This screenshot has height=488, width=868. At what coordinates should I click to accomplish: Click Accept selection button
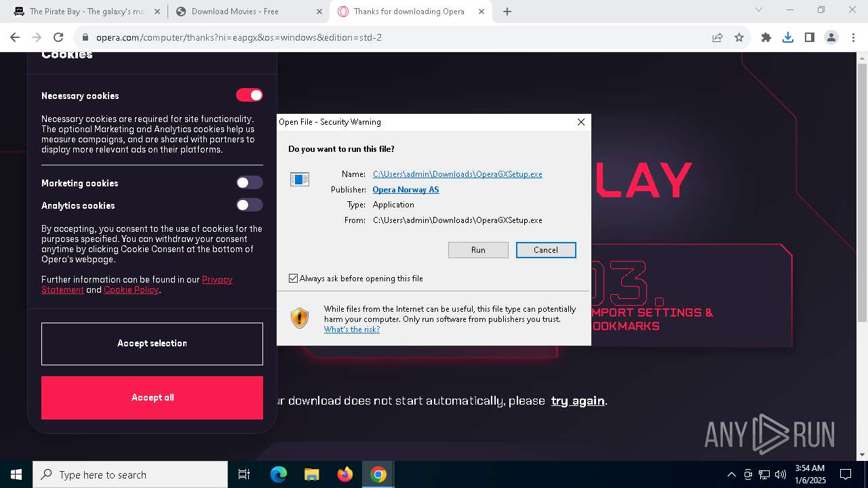(x=152, y=344)
